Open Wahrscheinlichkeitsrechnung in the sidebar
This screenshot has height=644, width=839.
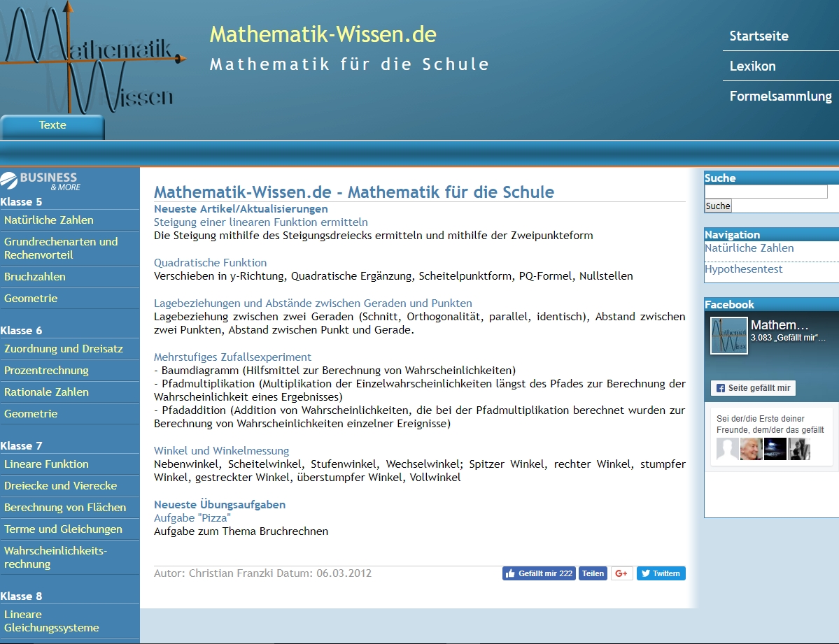(69, 557)
